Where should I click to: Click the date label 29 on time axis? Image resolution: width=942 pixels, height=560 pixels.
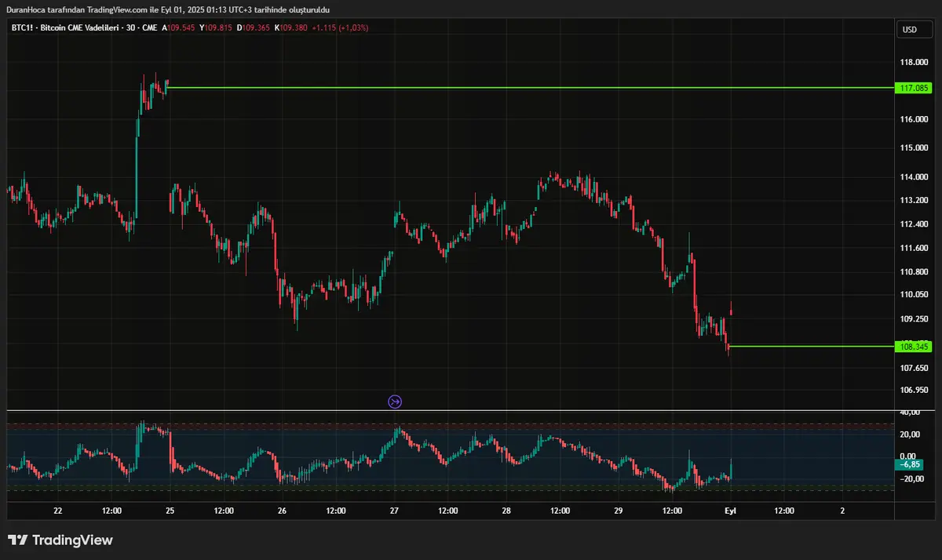click(619, 511)
